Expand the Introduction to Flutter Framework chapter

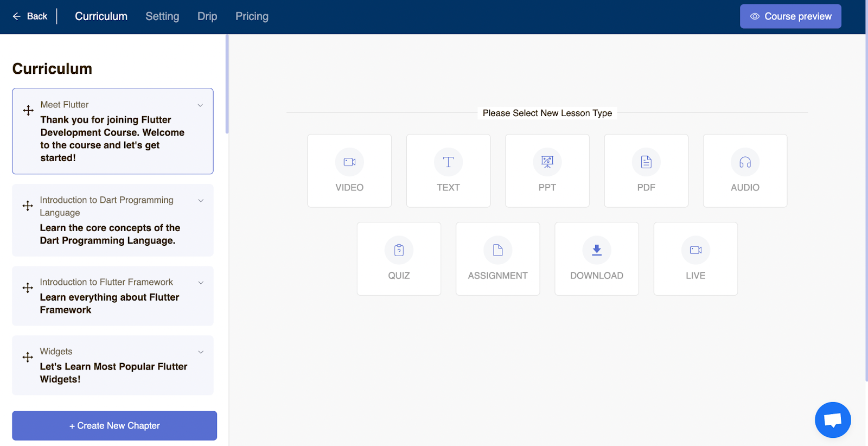pyautogui.click(x=201, y=283)
